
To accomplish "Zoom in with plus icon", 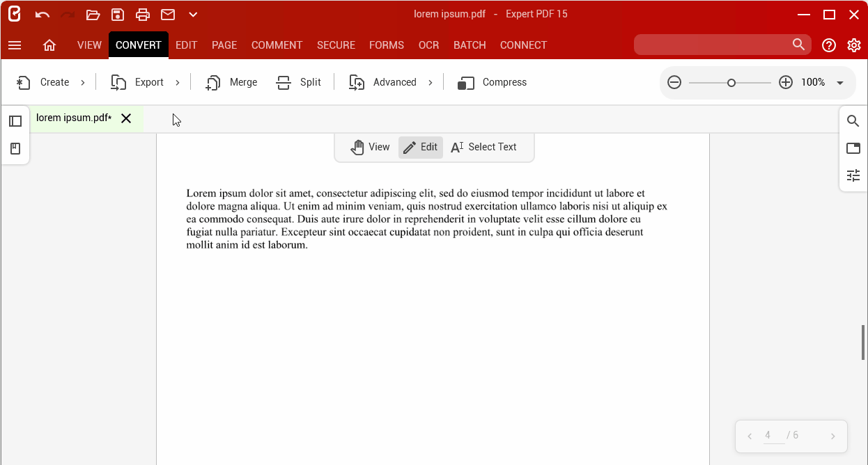I will (x=786, y=82).
